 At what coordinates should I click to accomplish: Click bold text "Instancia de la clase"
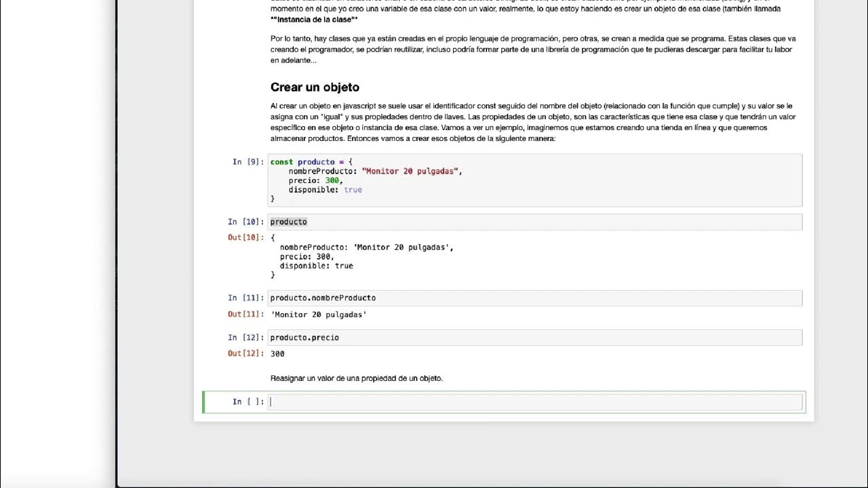[x=314, y=20]
